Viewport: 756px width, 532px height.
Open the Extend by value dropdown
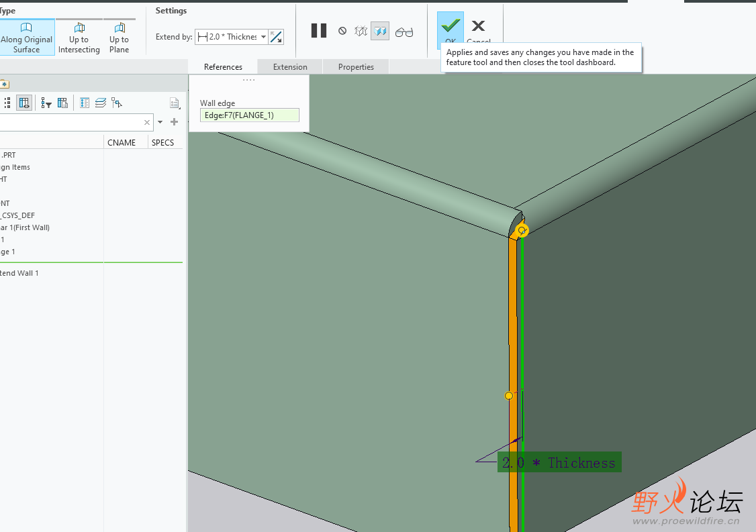point(263,37)
